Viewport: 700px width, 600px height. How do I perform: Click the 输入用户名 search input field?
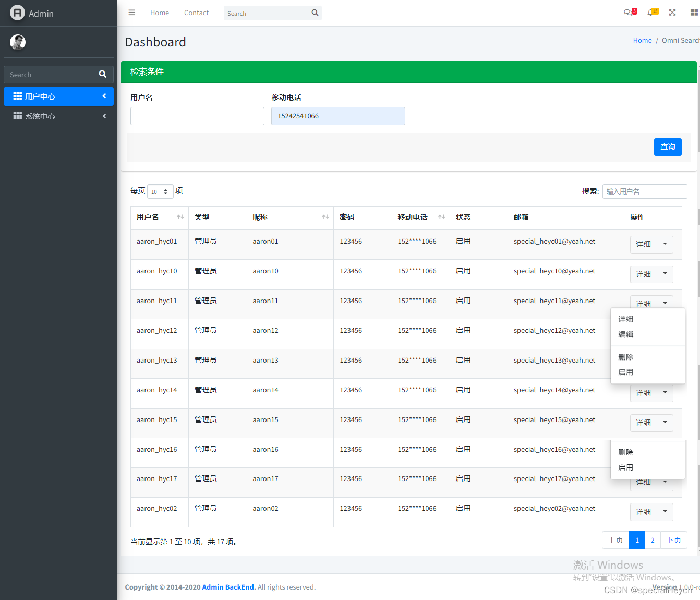coord(645,191)
